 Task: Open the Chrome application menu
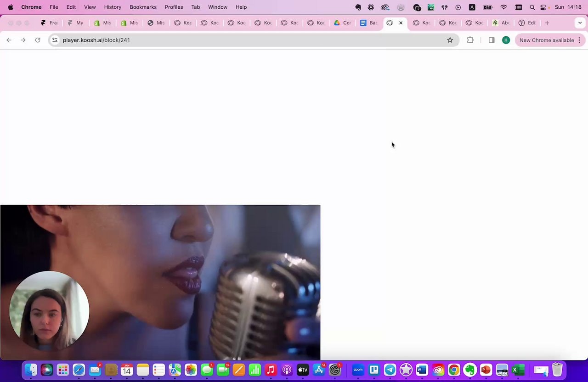[31, 7]
